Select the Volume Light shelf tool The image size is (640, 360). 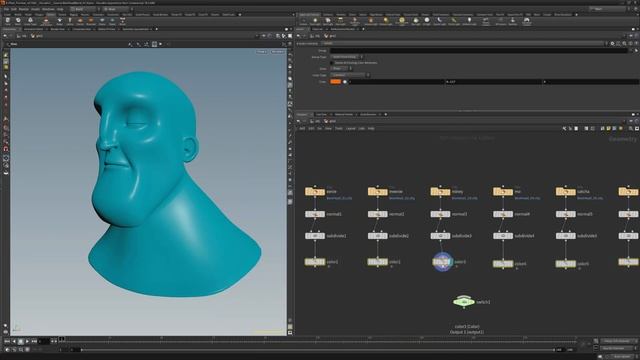(371, 21)
